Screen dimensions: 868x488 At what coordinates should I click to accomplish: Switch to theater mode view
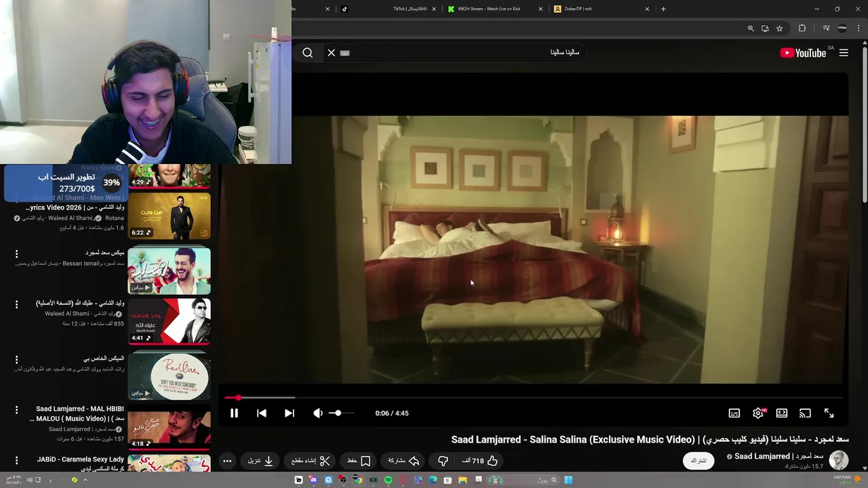782,413
